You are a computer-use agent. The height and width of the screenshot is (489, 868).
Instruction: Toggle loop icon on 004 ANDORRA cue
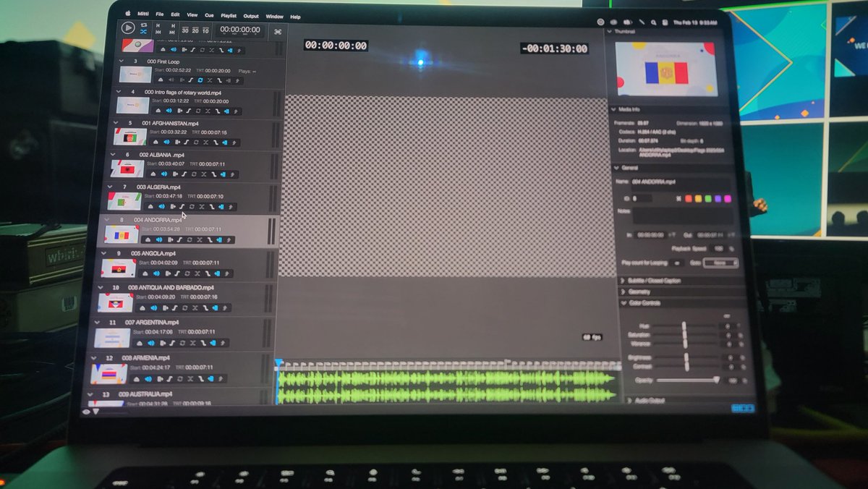pyautogui.click(x=190, y=239)
